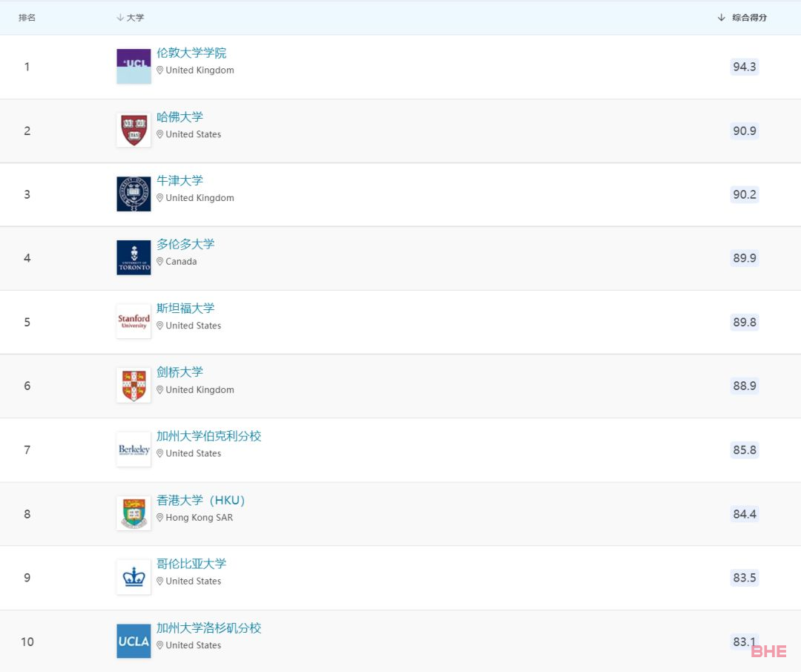Click the score 94.3
The image size is (801, 672).
point(745,67)
